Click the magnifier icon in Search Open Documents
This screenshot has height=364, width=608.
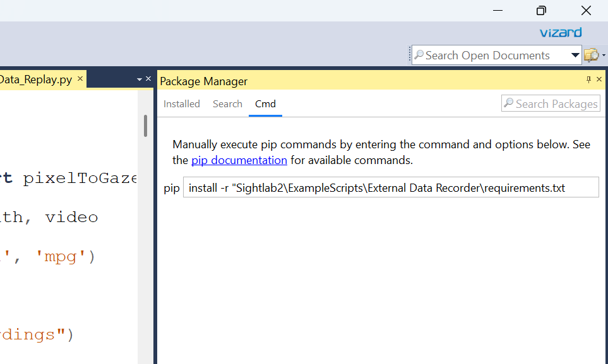[419, 55]
